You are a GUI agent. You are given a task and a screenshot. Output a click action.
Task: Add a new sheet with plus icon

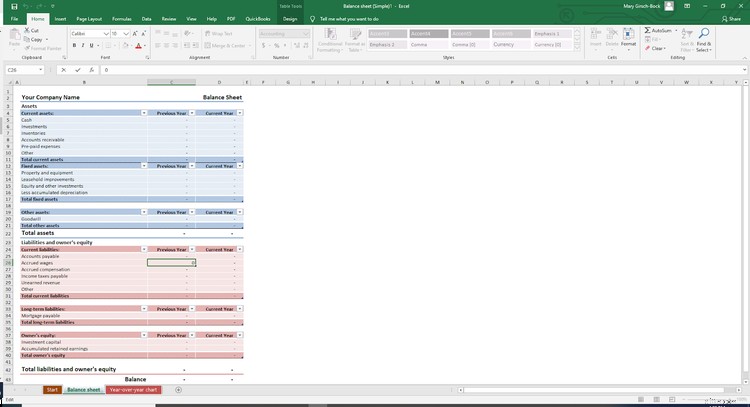pyautogui.click(x=178, y=390)
